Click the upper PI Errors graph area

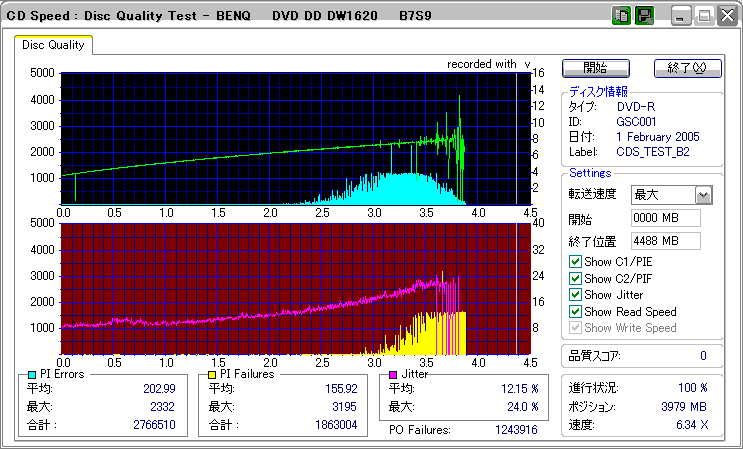(296, 139)
